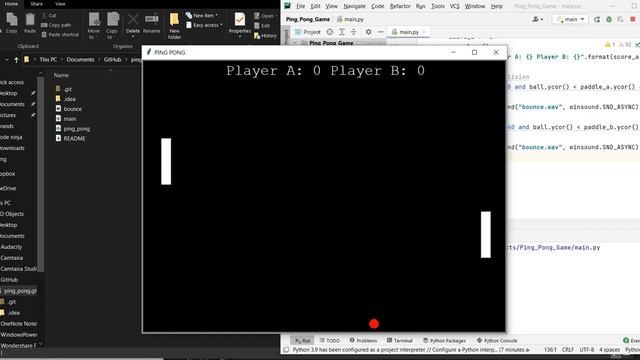Click UTF-8 encoding in status bar
This screenshot has width=640, height=360.
587,350
